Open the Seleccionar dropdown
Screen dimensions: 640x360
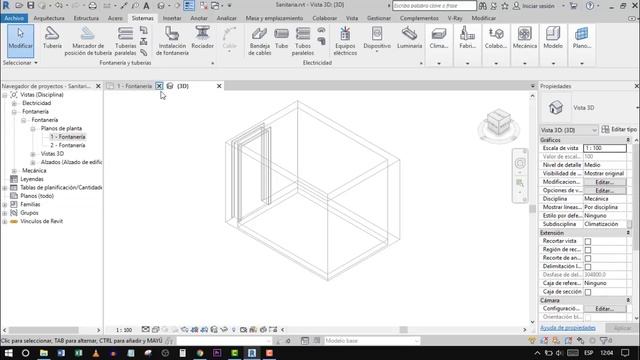tap(20, 63)
